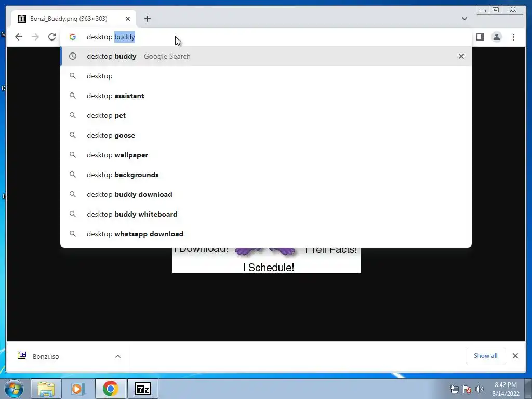Select the plain 'desktop' suggestion
This screenshot has width=532, height=399.
265,76
